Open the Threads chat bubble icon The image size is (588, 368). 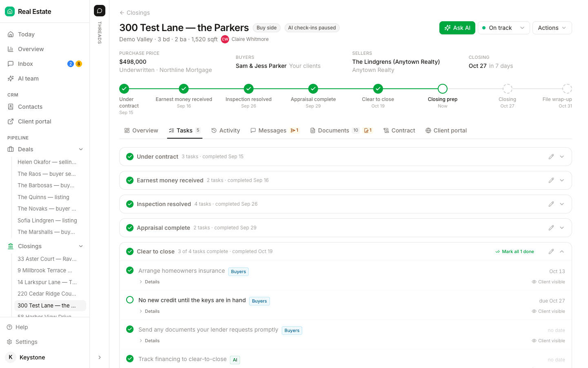tap(100, 11)
